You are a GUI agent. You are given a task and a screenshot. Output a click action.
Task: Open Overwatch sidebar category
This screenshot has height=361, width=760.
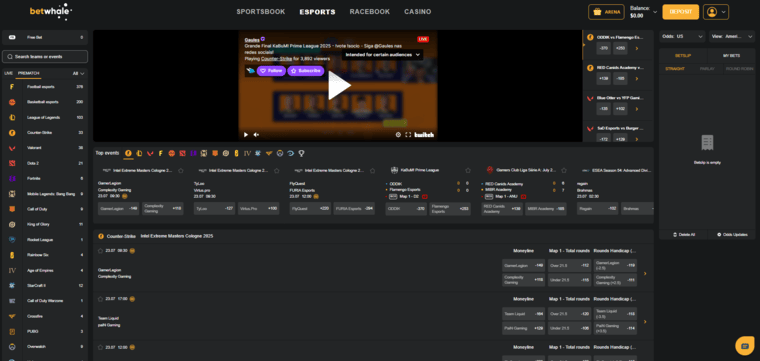tap(45, 346)
